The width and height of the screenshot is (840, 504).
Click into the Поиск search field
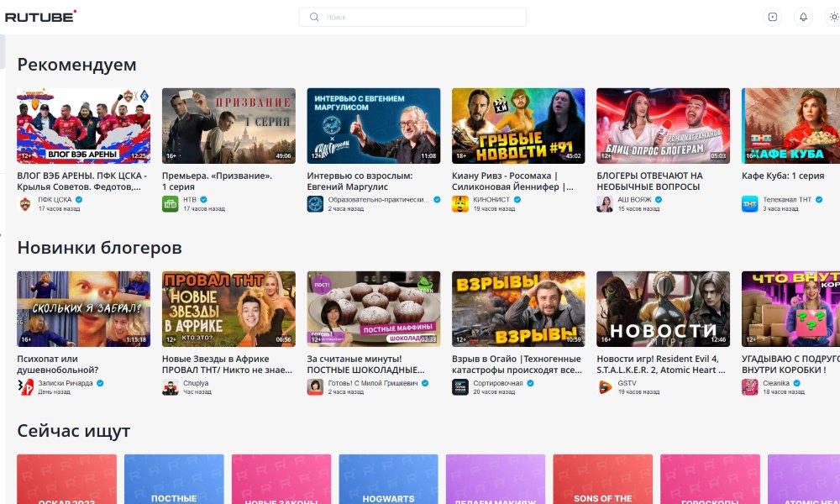[x=420, y=17]
